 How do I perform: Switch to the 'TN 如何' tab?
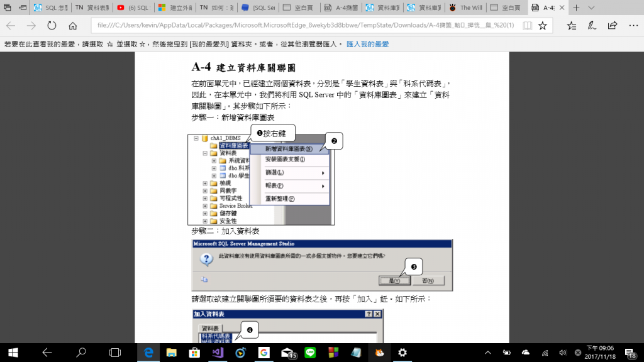(x=216, y=8)
